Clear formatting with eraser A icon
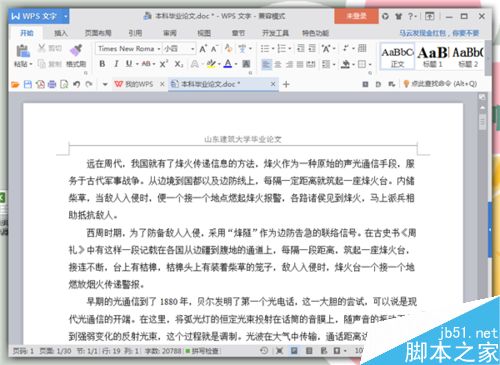 (228, 49)
